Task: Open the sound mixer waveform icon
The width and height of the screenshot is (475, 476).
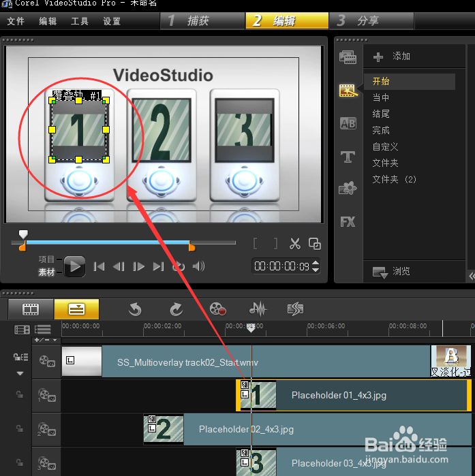Action: pos(258,309)
